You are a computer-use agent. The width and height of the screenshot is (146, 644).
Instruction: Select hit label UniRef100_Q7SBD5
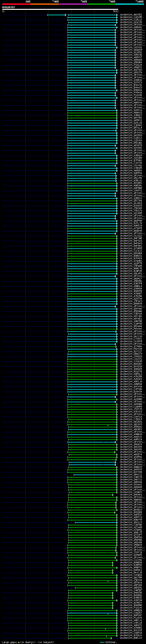tap(131, 249)
